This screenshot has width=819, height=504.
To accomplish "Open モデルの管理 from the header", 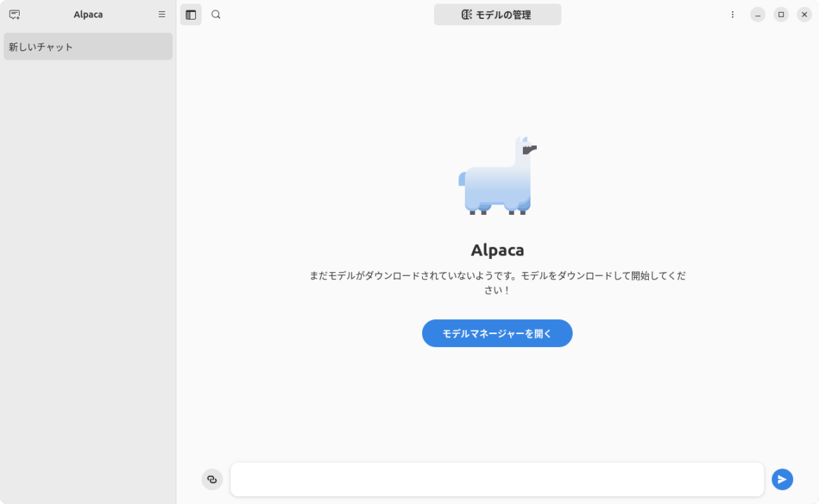I will tap(497, 14).
